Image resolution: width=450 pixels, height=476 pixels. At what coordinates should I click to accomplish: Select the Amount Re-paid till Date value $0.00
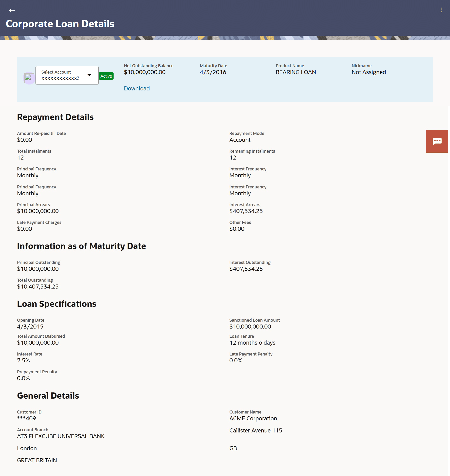24,140
